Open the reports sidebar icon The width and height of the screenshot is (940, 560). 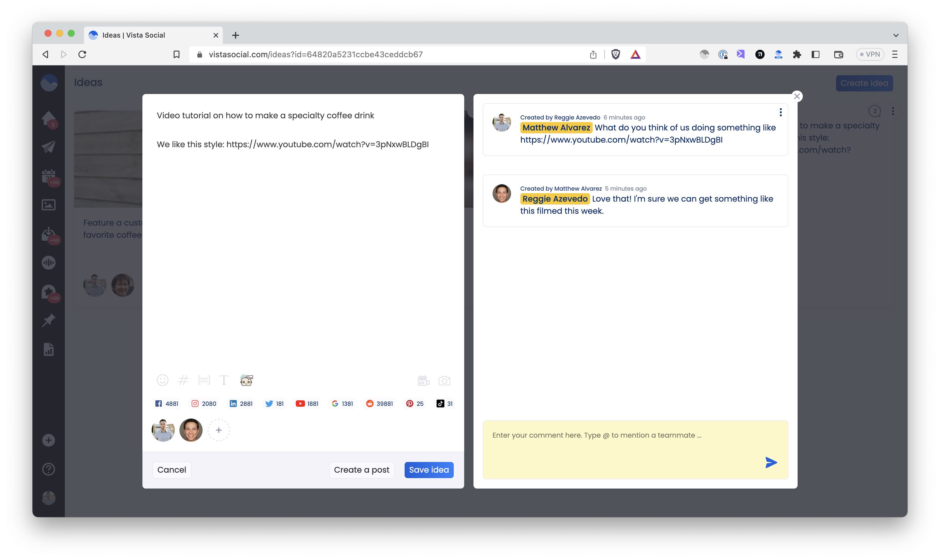pyautogui.click(x=48, y=349)
